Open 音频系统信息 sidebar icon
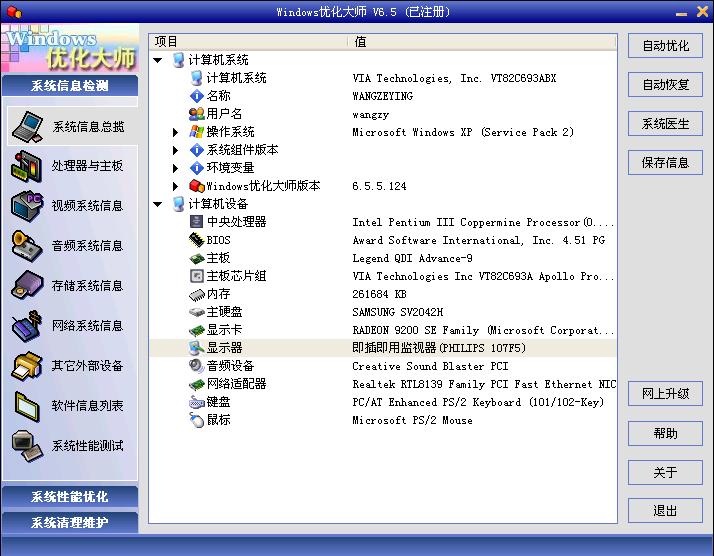The image size is (714, 556). (x=27, y=245)
